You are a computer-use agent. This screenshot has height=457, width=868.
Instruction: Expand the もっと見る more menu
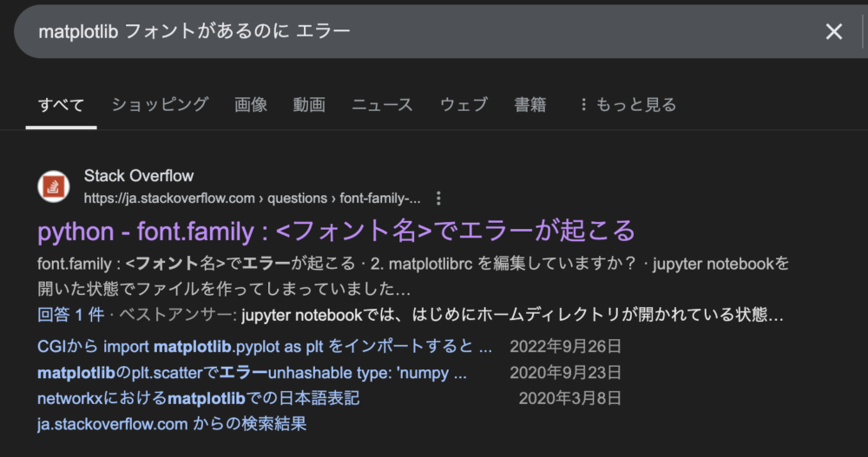click(628, 105)
